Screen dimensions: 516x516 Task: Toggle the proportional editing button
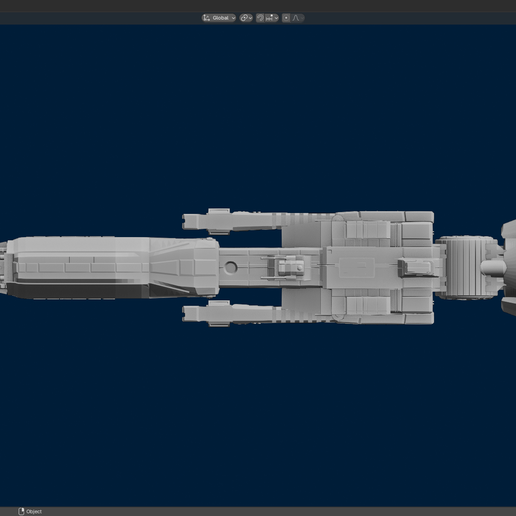[x=286, y=18]
